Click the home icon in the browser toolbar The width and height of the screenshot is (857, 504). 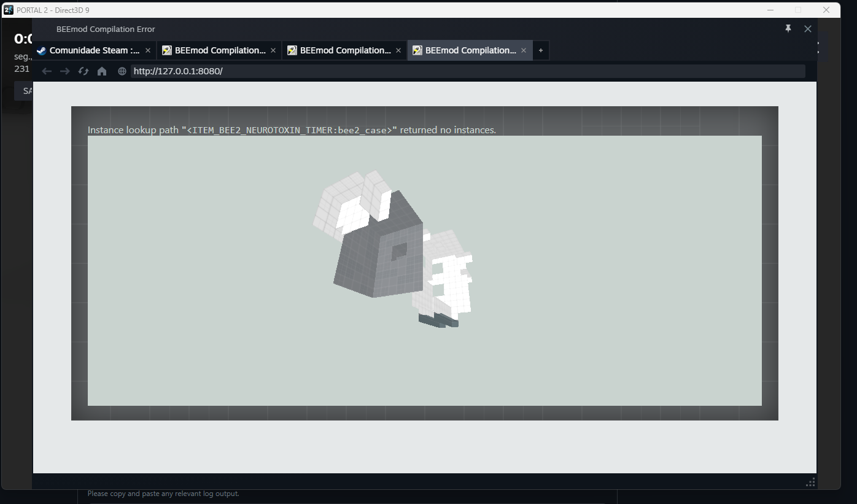pos(102,71)
